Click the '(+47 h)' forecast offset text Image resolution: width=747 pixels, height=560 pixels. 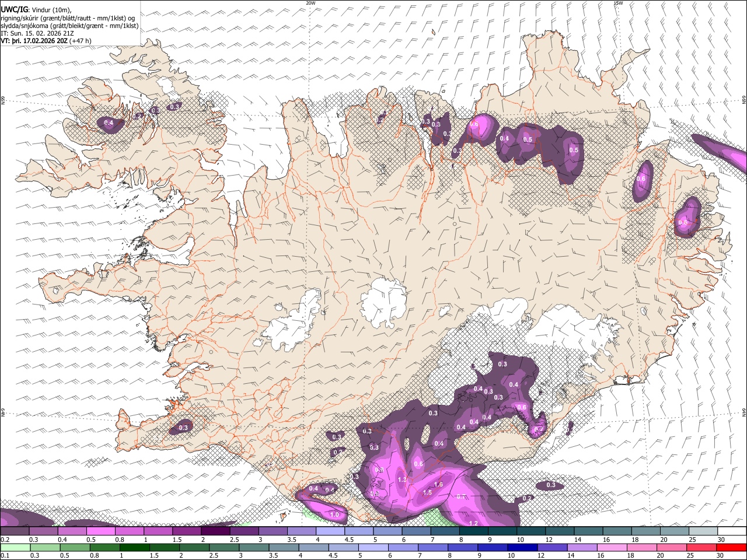[80, 41]
